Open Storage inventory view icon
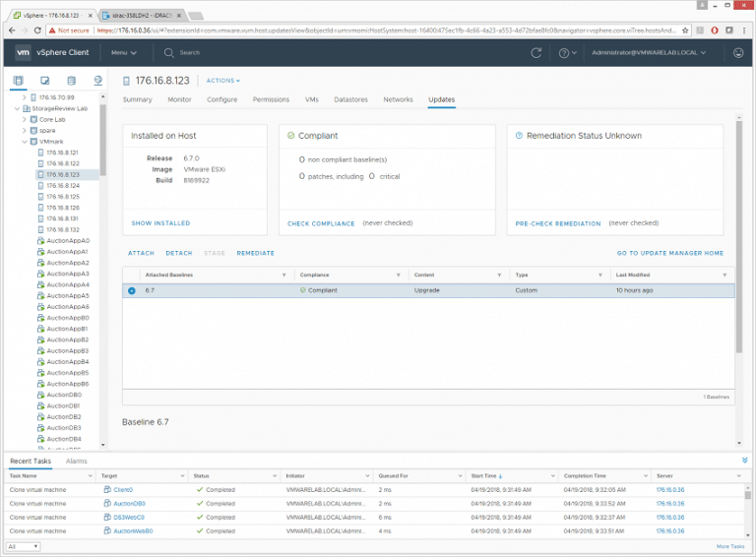This screenshot has height=557, width=756. 71,81
